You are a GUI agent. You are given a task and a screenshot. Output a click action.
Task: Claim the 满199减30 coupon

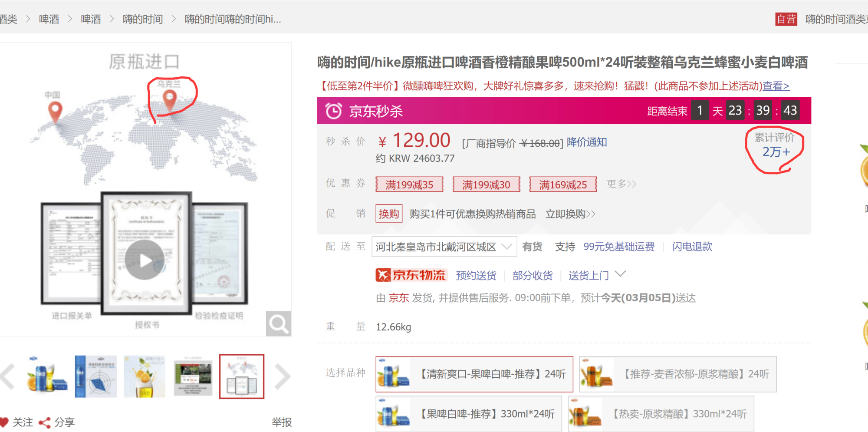coord(486,185)
